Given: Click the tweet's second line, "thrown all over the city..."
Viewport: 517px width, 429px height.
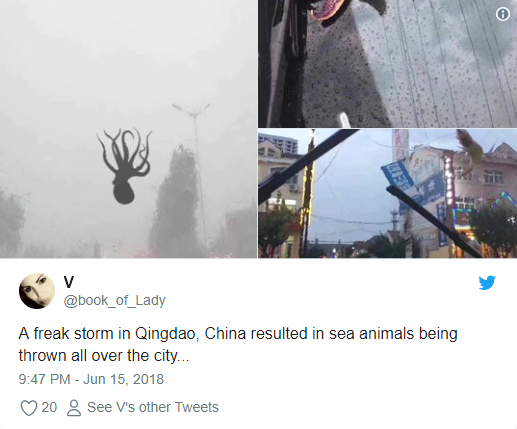Looking at the screenshot, I should click(x=104, y=356).
